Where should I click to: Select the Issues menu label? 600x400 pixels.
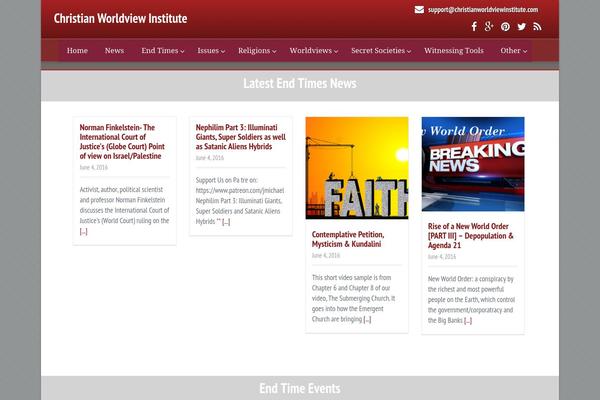click(208, 51)
